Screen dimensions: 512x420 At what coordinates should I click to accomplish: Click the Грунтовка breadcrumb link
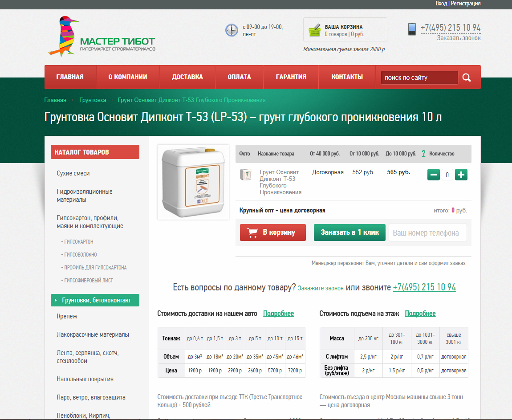pyautogui.click(x=93, y=100)
